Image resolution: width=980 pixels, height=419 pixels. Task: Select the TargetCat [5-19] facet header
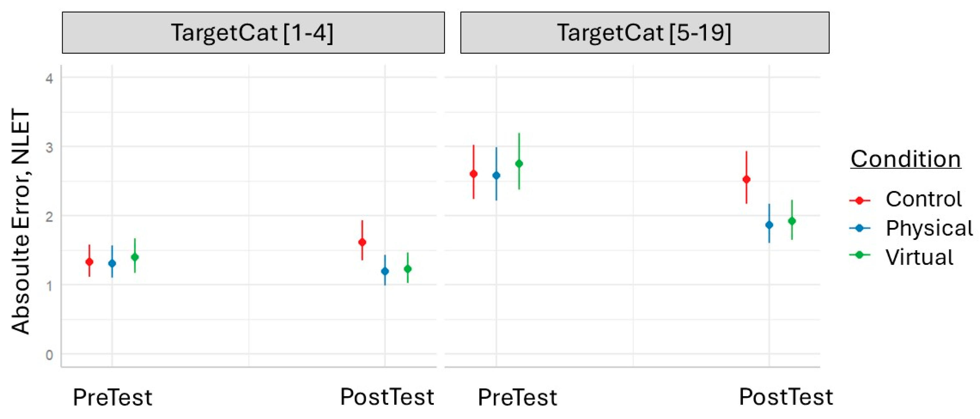(644, 33)
